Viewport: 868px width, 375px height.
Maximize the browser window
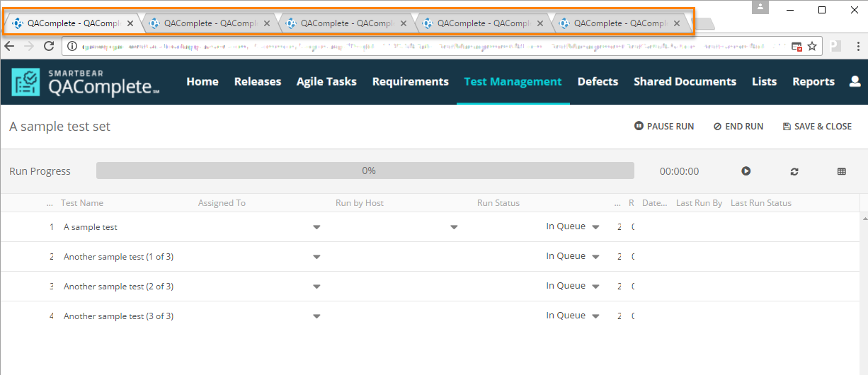822,10
